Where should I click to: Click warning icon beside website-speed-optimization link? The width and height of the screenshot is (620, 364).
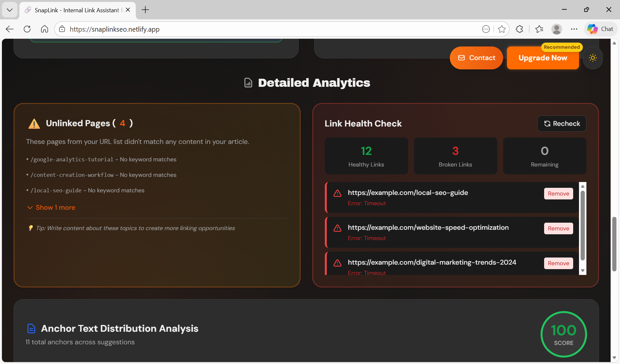click(337, 228)
